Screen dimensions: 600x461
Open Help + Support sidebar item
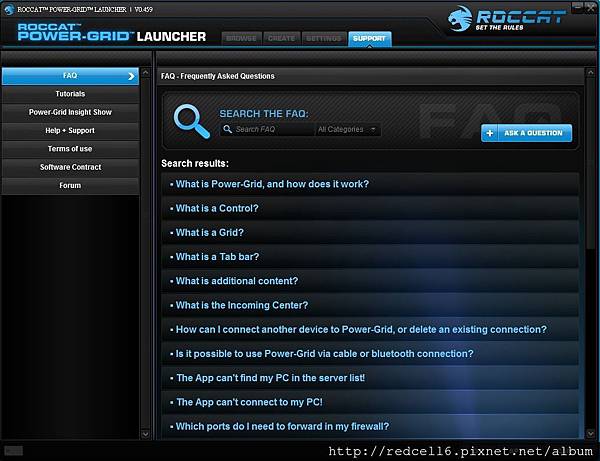(70, 130)
